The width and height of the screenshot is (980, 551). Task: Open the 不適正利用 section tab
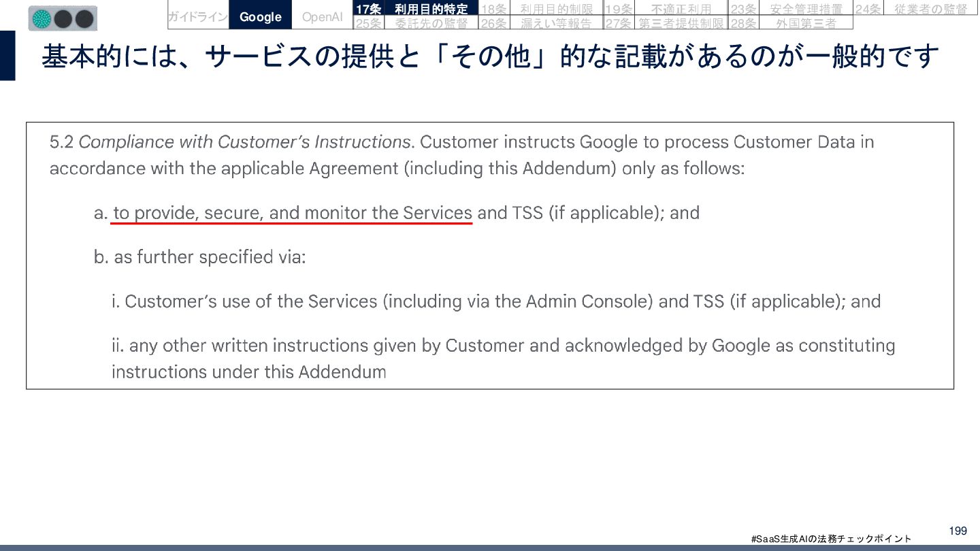[681, 9]
